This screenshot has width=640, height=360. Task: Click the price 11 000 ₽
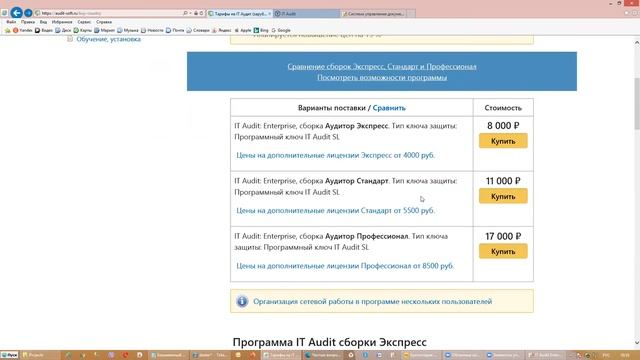(x=503, y=181)
